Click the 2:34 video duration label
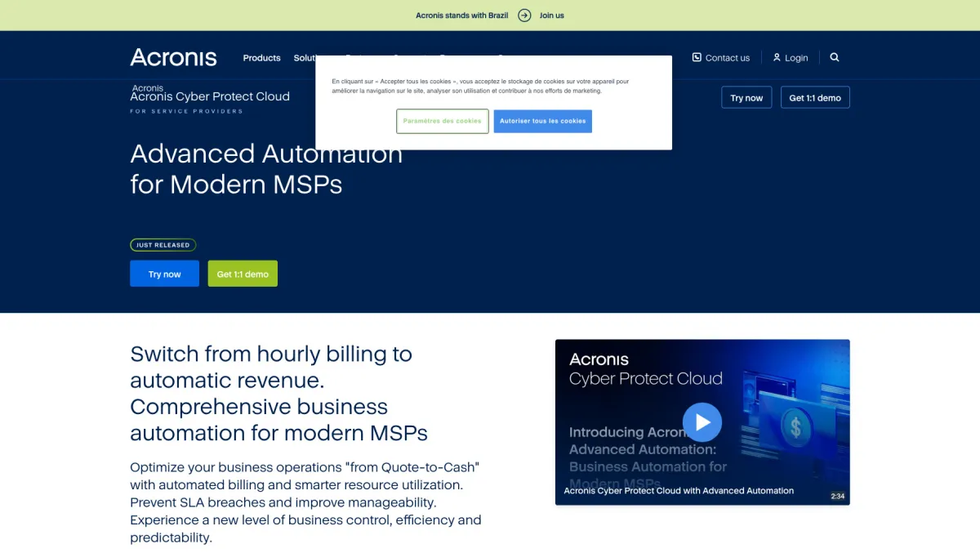The height and width of the screenshot is (553, 980). coord(837,496)
